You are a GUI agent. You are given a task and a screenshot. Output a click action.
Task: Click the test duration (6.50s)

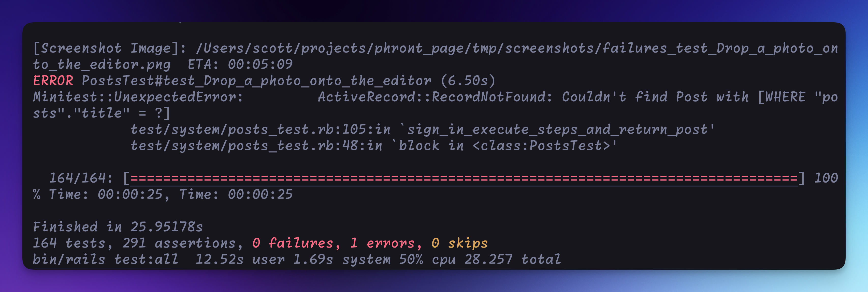click(x=468, y=81)
